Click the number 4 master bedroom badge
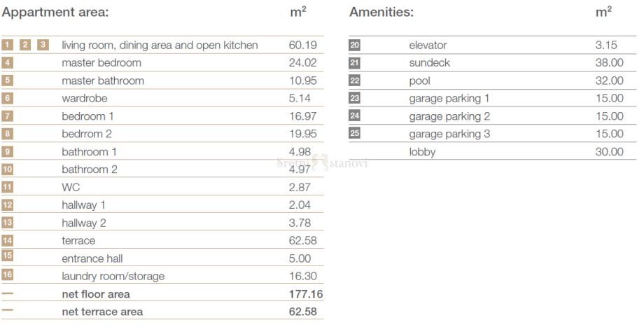Screen dimensions: 644x325 [x=8, y=63]
